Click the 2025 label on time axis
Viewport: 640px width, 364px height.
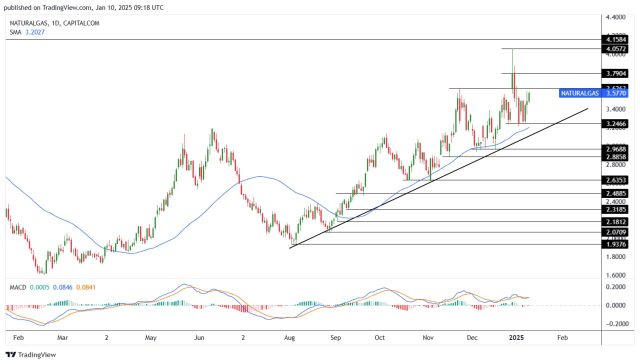coord(516,338)
